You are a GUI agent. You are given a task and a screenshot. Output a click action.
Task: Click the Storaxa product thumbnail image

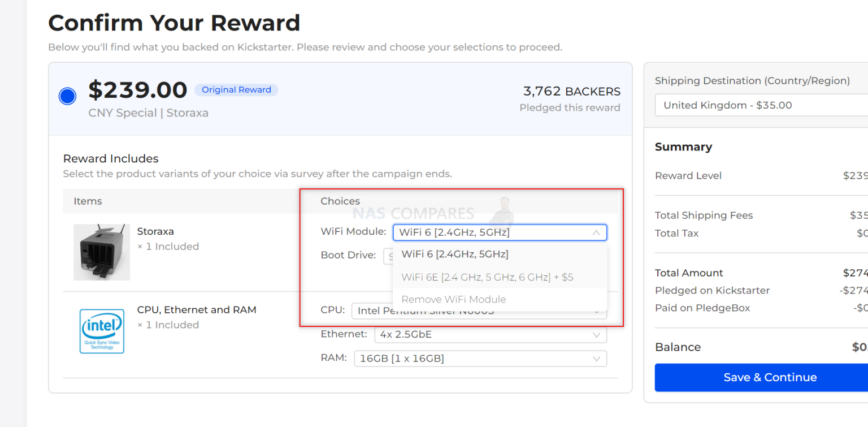tap(102, 253)
